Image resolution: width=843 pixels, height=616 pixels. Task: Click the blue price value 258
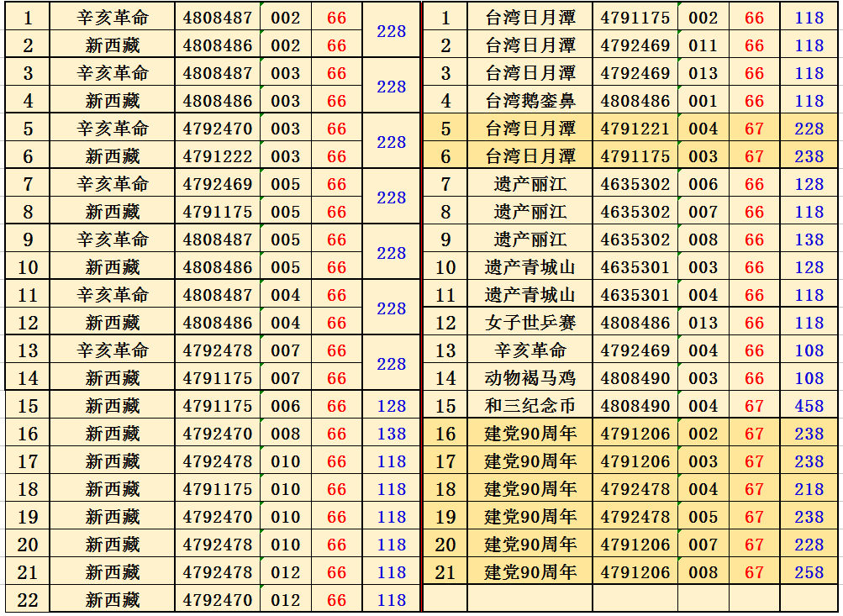point(809,572)
